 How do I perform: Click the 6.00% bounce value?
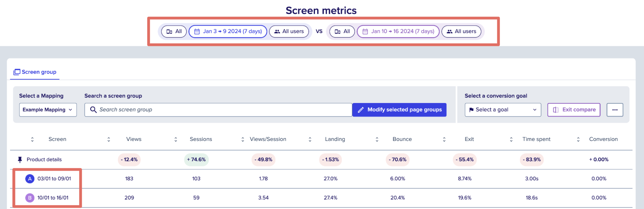(398, 179)
